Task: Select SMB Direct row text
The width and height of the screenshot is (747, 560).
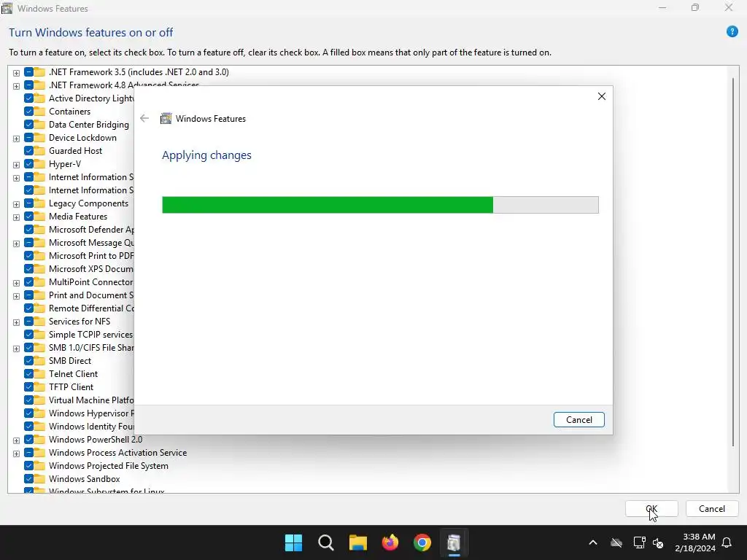Action: [70, 361]
